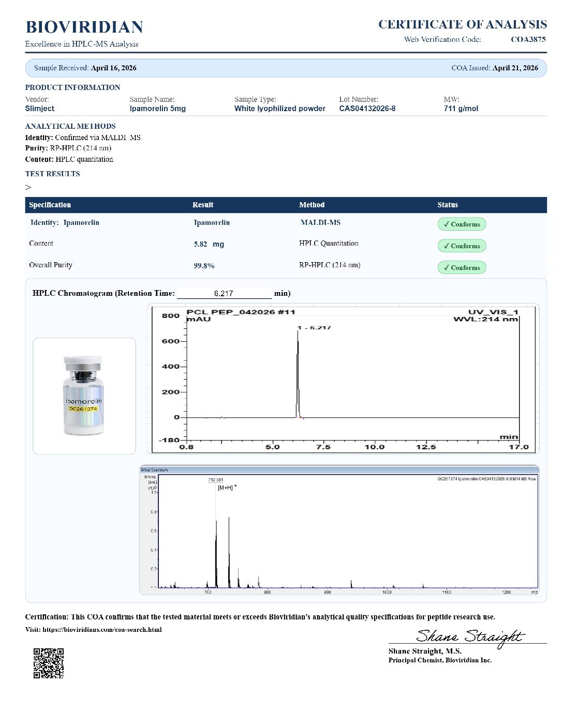The height and width of the screenshot is (728, 563).
Task: Click the TEST RESULTS heading
Action: point(53,174)
